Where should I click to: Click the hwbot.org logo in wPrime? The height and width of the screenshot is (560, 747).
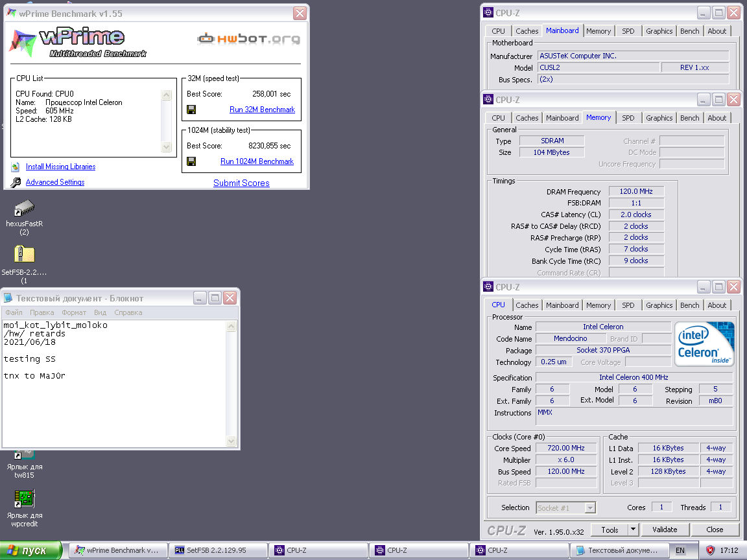coord(249,39)
